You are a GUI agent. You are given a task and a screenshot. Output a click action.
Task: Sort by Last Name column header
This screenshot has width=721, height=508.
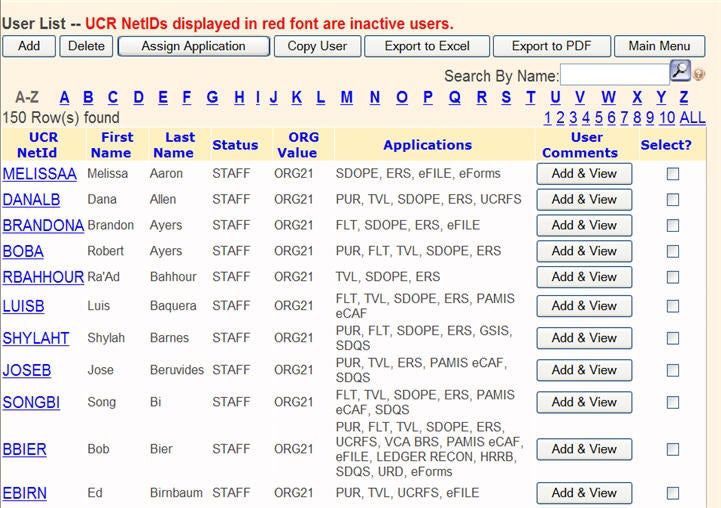[172, 145]
